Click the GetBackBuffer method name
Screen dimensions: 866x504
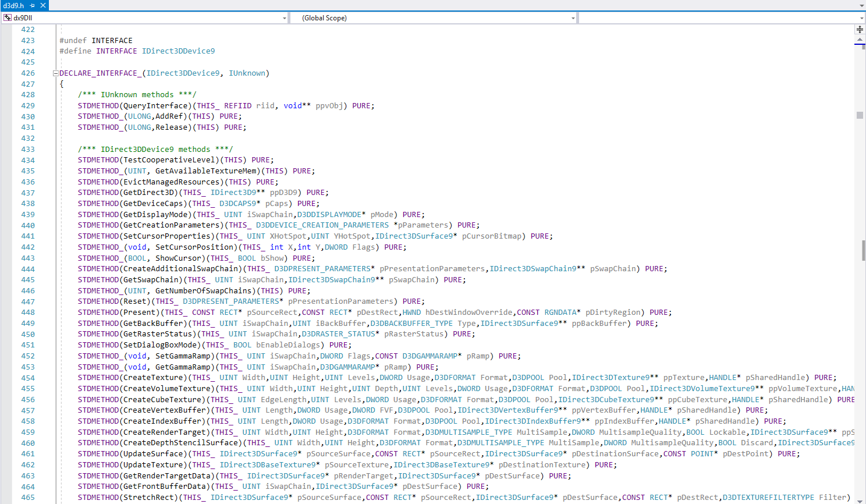click(153, 324)
